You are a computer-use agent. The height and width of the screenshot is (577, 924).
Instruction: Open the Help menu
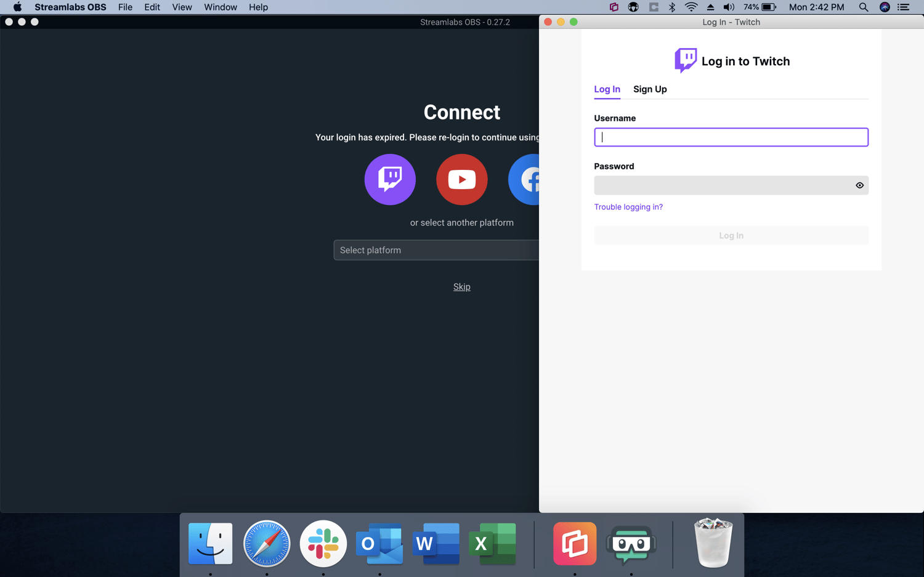click(258, 7)
